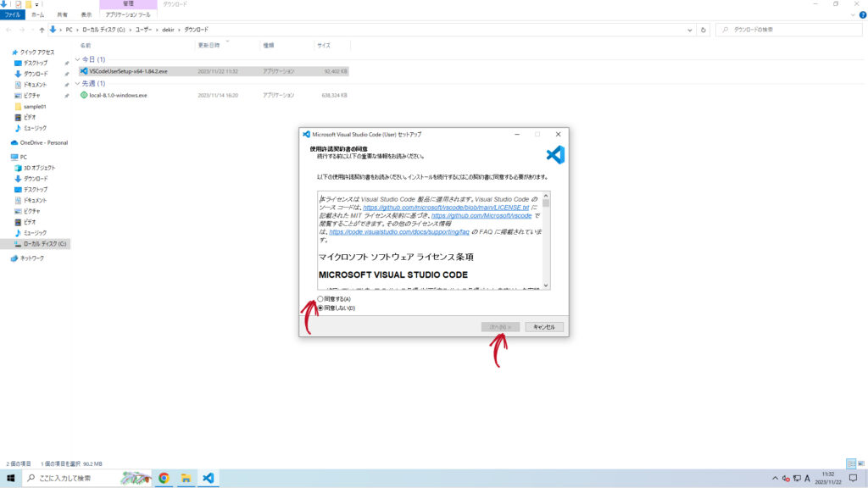The image size is (868, 488).
Task: Click the 次へ button in the setup dialog
Action: (500, 327)
